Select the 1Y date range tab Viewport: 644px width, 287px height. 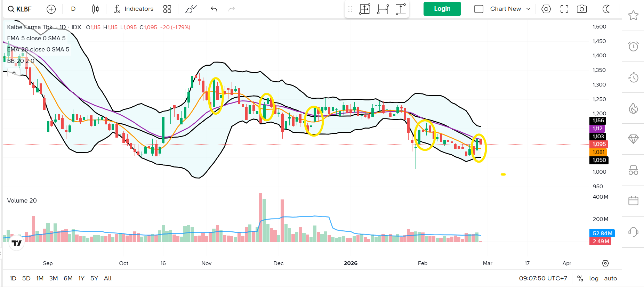(81, 278)
